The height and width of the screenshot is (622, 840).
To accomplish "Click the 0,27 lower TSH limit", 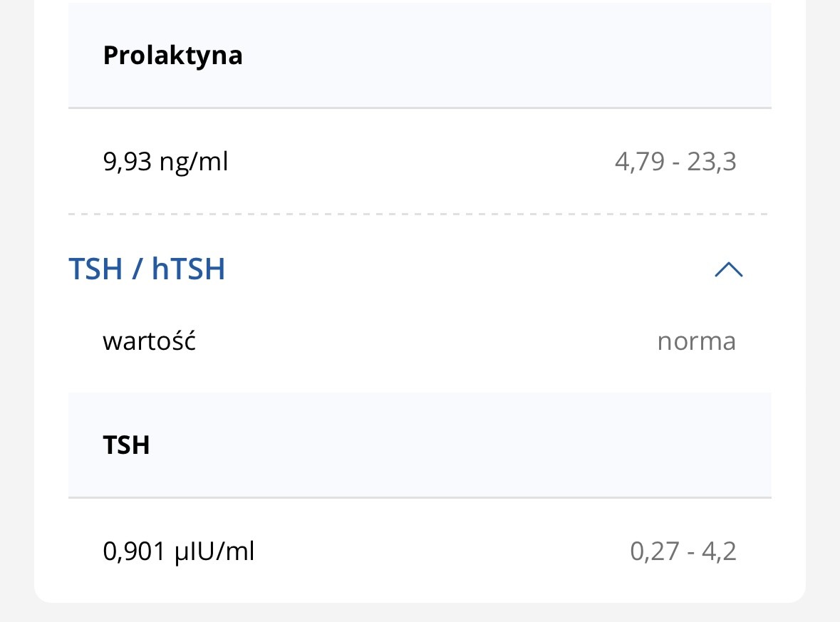I will click(654, 551).
